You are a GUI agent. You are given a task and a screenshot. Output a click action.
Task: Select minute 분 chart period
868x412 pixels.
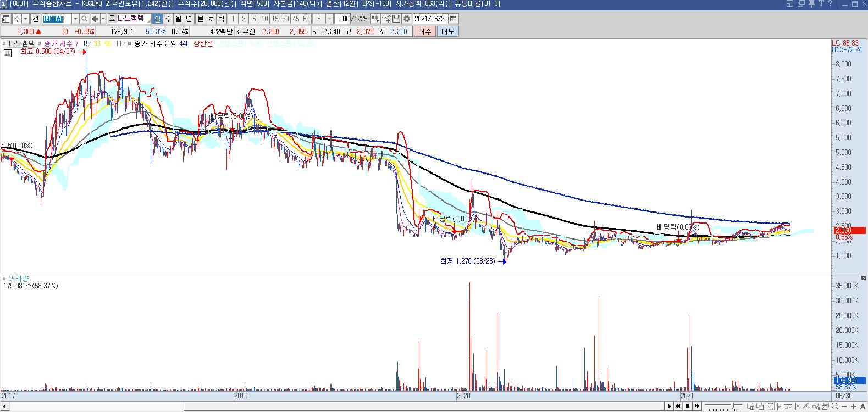[x=201, y=19]
